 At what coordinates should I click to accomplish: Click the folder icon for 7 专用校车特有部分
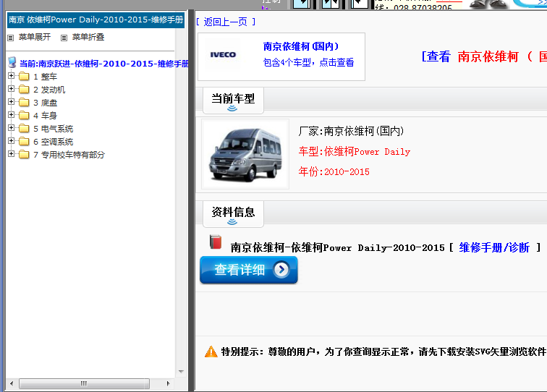click(24, 155)
